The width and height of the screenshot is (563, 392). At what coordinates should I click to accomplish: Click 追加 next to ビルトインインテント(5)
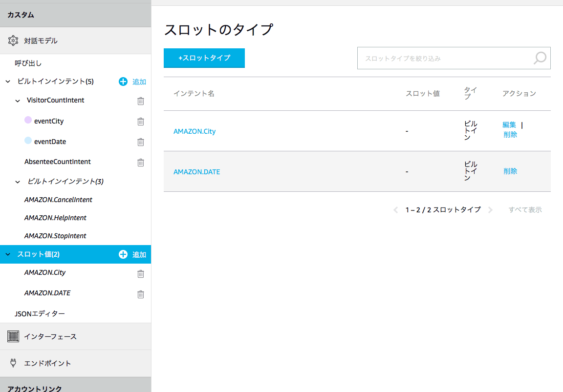pyautogui.click(x=139, y=82)
